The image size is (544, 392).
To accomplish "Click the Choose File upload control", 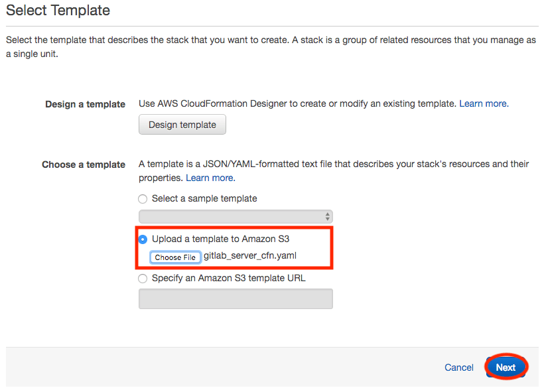I will 175,257.
